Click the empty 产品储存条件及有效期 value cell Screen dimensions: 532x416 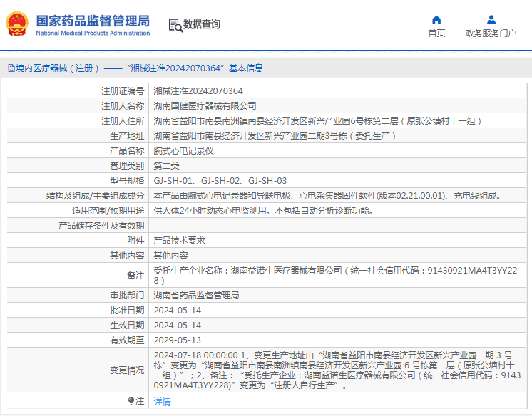[337, 226]
